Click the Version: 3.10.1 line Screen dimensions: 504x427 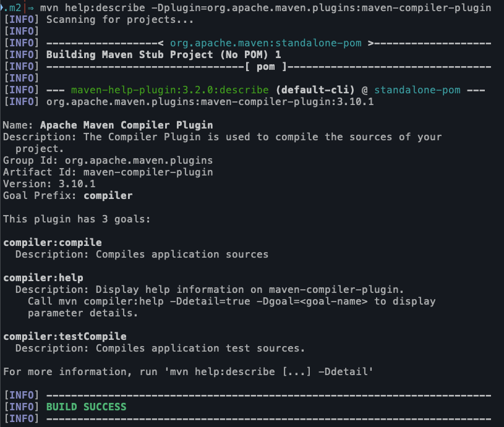point(49,184)
